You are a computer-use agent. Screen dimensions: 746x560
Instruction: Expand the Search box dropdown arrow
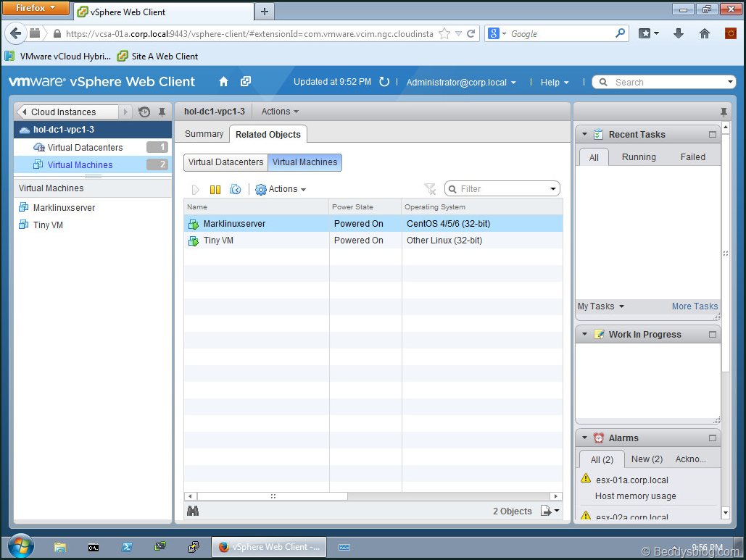point(730,82)
